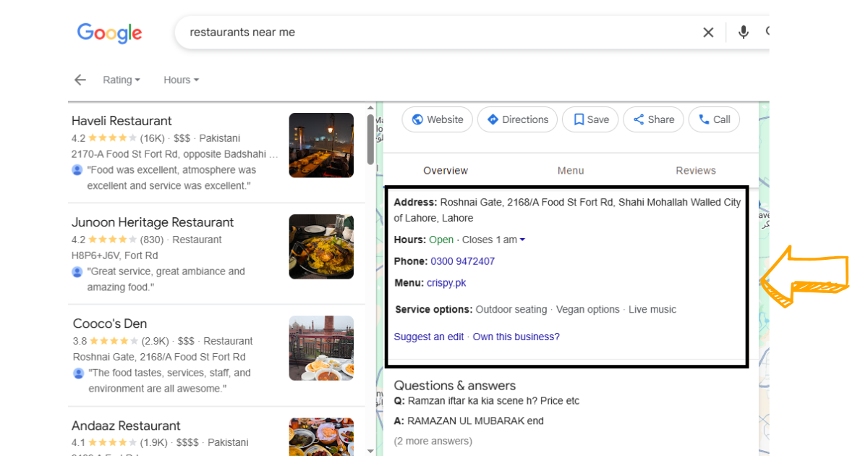
Task: Click reviewer avatar under Haveli Restaurant
Action: pyautogui.click(x=77, y=170)
